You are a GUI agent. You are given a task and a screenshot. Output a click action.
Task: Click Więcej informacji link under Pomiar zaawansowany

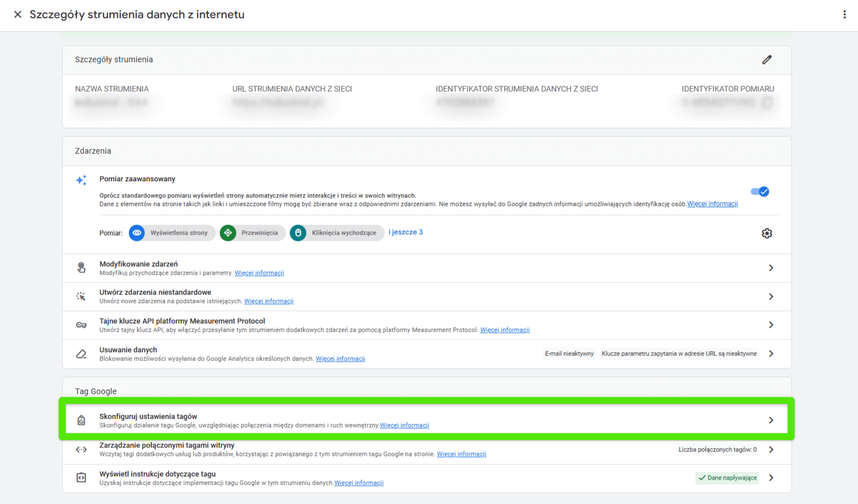click(712, 204)
